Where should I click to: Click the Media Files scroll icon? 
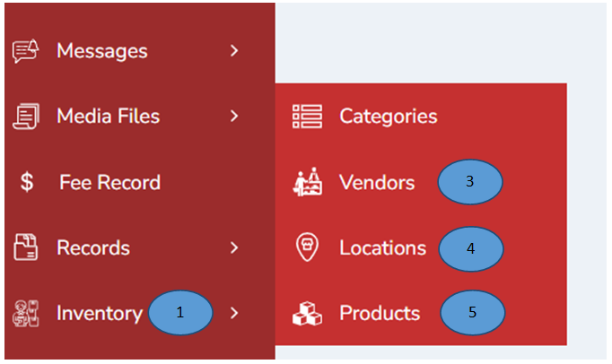click(x=24, y=117)
